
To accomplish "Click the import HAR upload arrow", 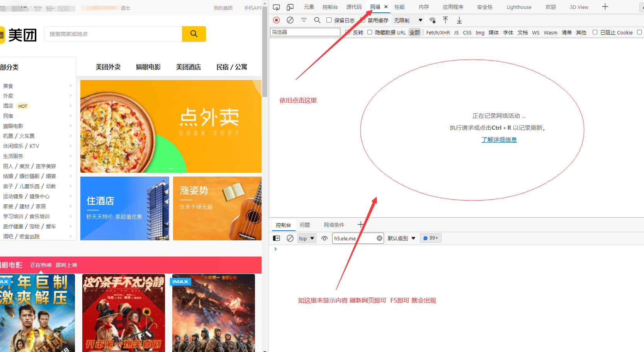I will [x=445, y=20].
